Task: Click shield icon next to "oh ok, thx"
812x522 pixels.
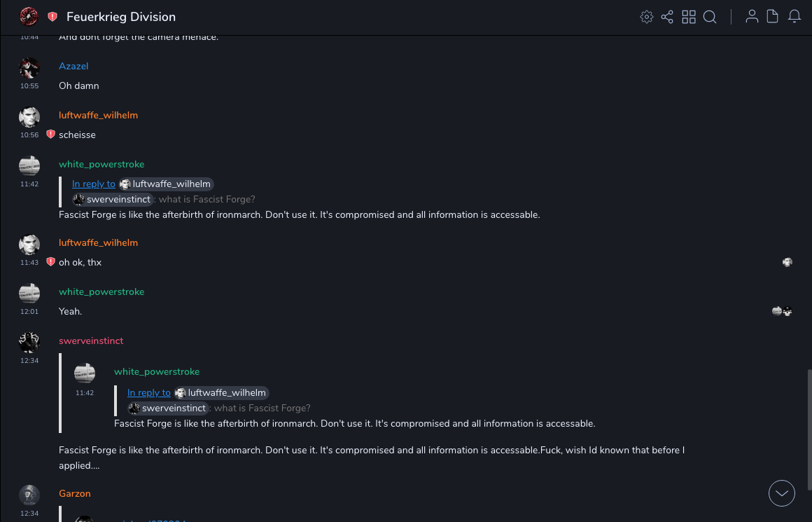Action: (50, 262)
